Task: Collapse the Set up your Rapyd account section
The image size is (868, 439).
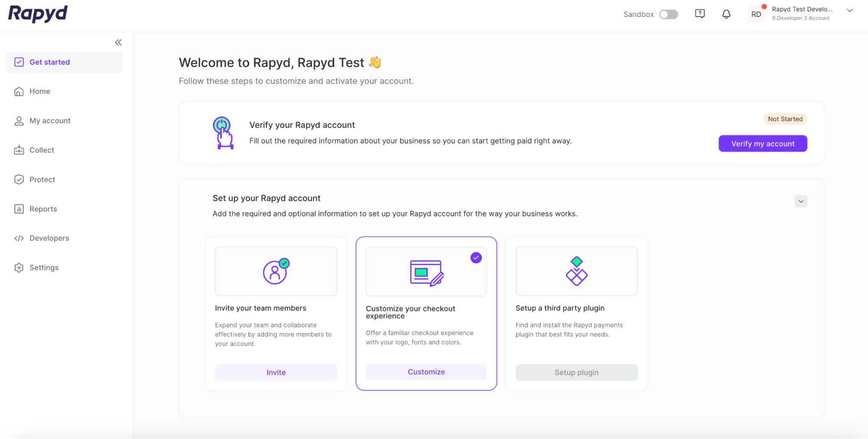Action: tap(801, 201)
